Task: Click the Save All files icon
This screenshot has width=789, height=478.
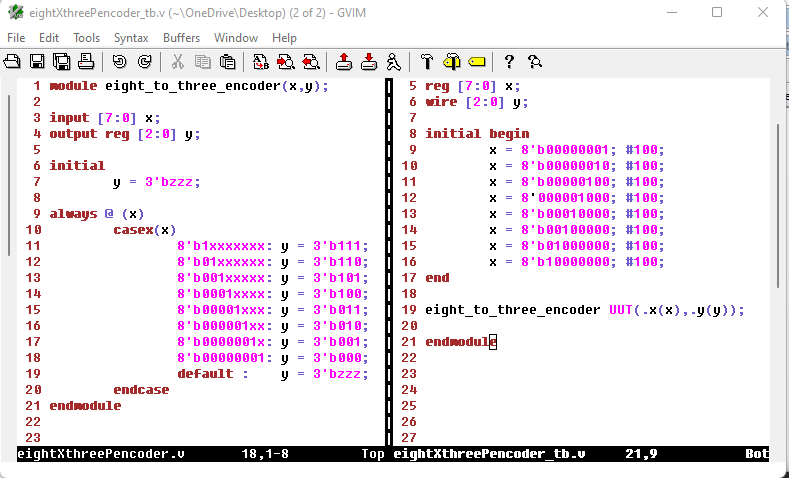Action: [x=61, y=62]
